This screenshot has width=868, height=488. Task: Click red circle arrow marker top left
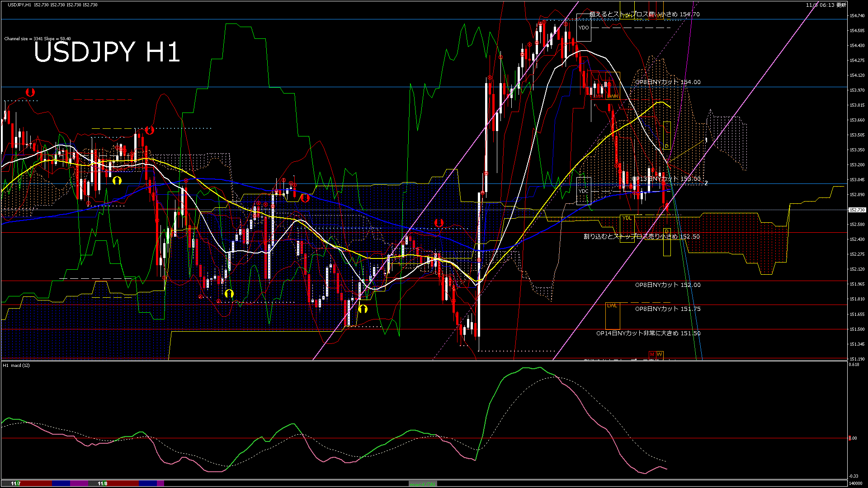click(x=30, y=92)
